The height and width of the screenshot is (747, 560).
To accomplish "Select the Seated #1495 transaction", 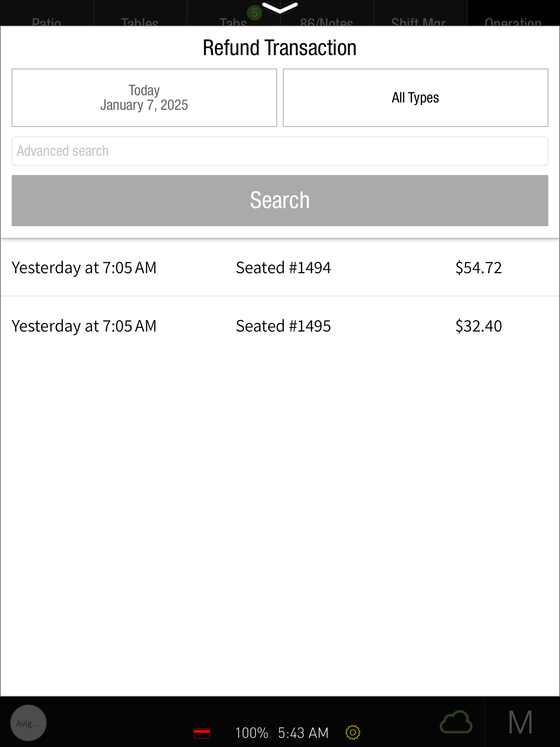I will click(x=283, y=326).
